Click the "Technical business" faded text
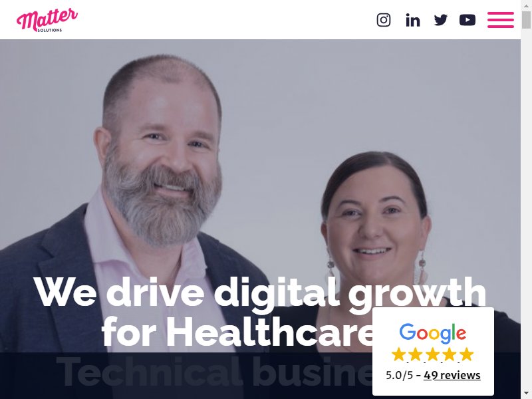The height and width of the screenshot is (399, 532). (x=214, y=372)
